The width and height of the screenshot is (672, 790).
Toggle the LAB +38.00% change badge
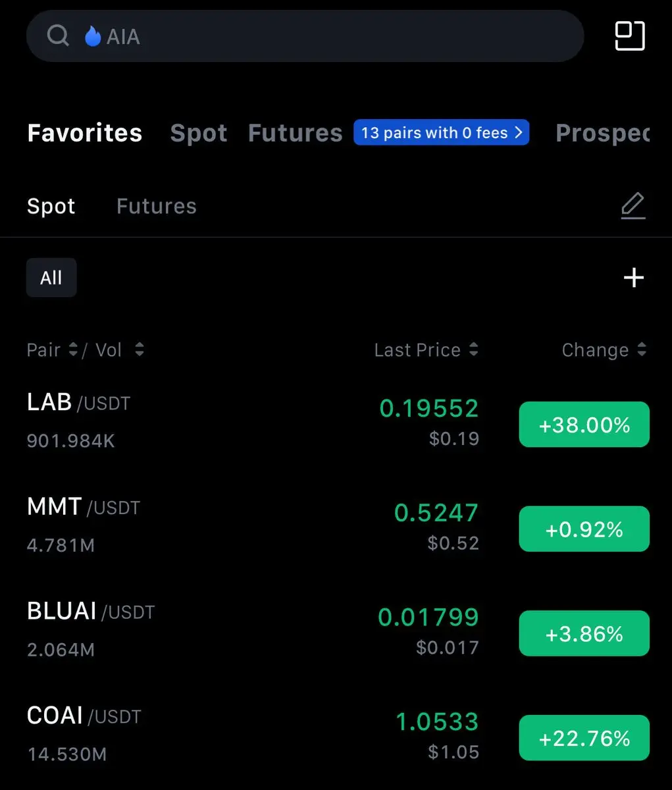tap(584, 425)
